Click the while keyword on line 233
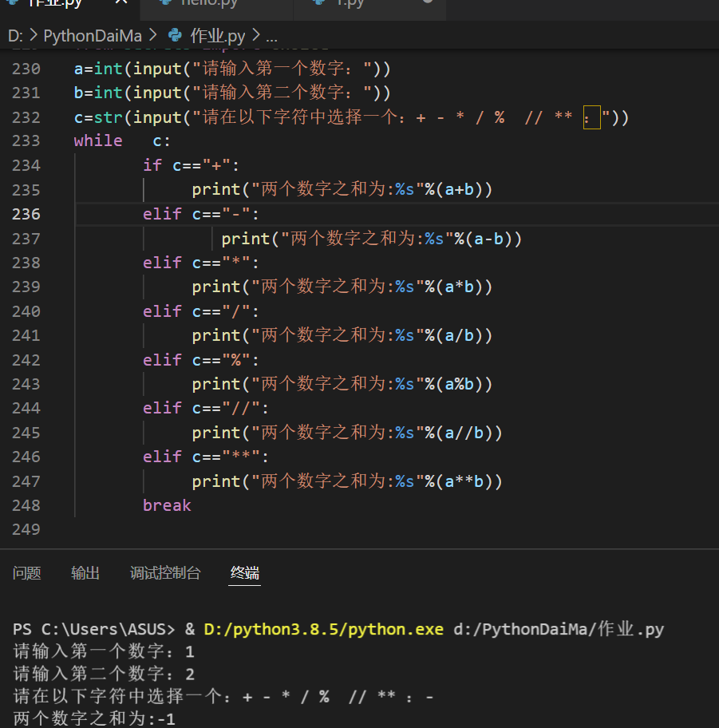Image resolution: width=719 pixels, height=728 pixels. pos(98,140)
